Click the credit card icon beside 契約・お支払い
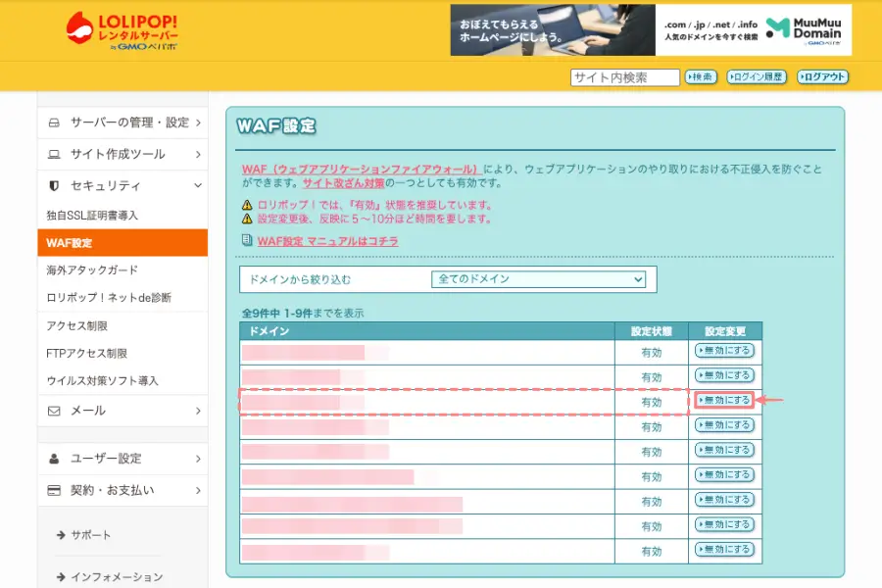The height and width of the screenshot is (588, 882). pyautogui.click(x=54, y=489)
